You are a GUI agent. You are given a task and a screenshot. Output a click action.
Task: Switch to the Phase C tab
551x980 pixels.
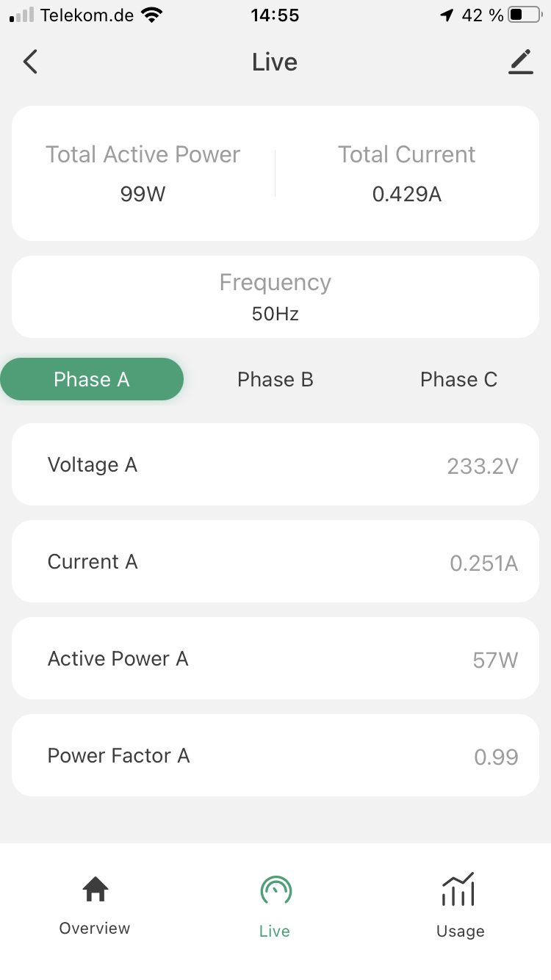tap(458, 379)
